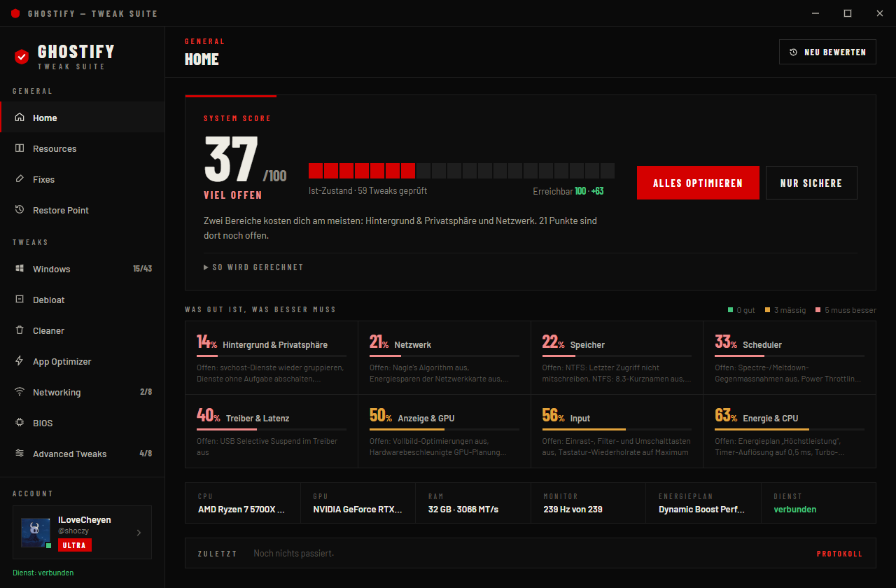Click the Energieplan value Dynamic Boost Perf
This screenshot has width=896, height=588.
702,510
